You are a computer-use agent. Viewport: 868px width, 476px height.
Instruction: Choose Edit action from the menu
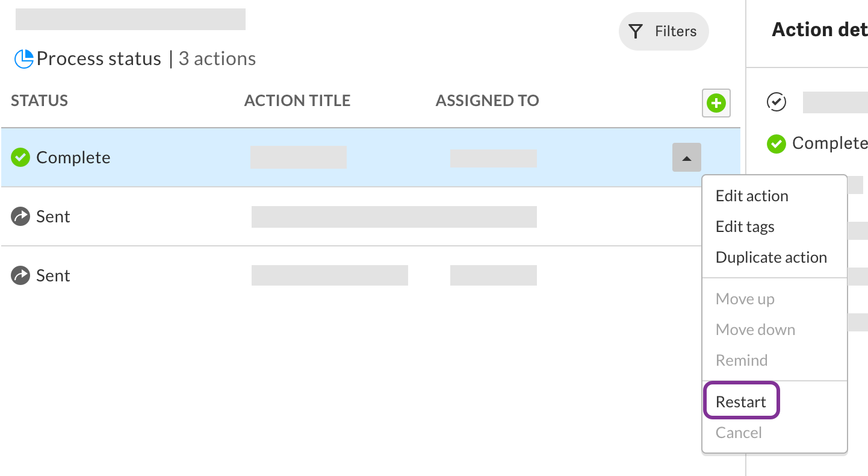(x=752, y=196)
